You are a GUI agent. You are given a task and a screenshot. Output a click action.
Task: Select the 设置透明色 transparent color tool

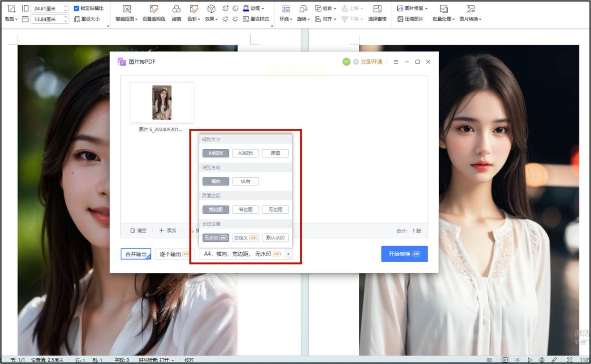(154, 9)
